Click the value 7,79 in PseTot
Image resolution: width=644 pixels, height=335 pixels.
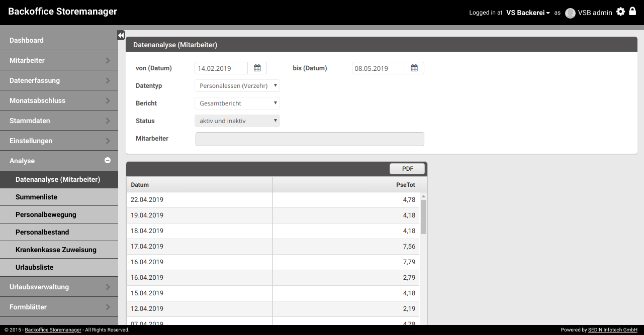pyautogui.click(x=409, y=262)
